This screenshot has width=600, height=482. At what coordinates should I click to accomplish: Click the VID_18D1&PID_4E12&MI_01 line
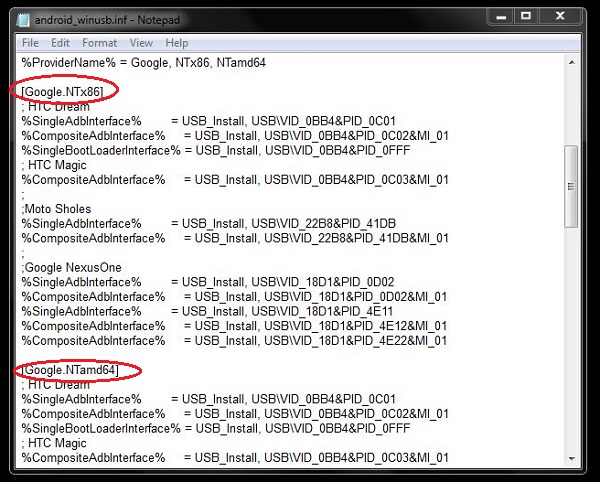click(234, 326)
